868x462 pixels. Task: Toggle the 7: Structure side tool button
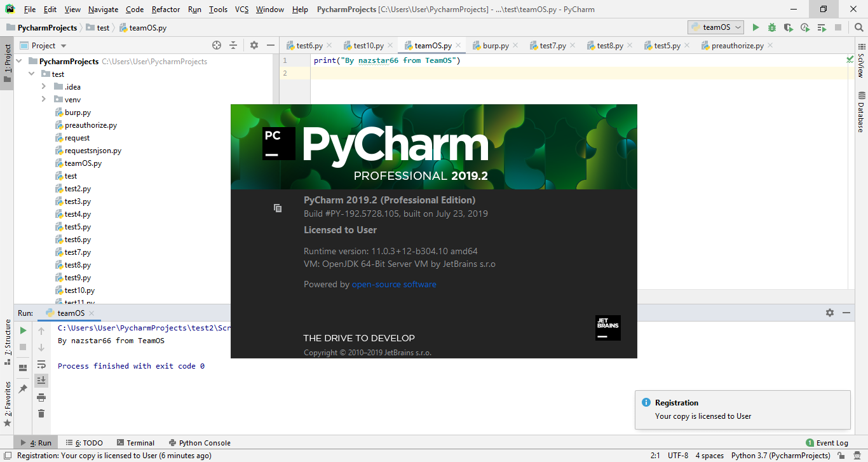pos(7,342)
